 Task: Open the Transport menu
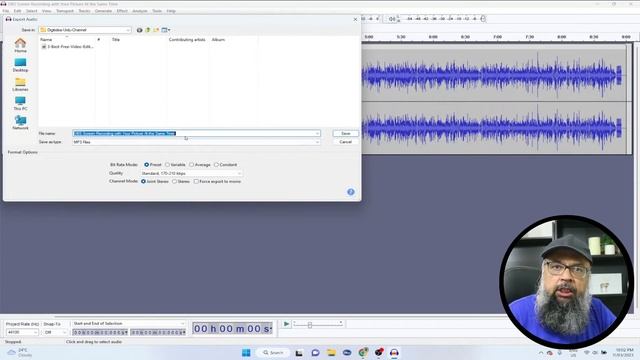[65, 11]
